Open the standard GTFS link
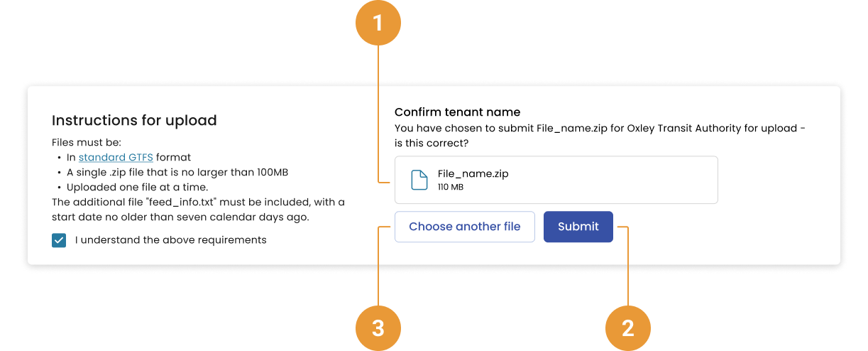Screen dimensions: 868x351 [116, 157]
